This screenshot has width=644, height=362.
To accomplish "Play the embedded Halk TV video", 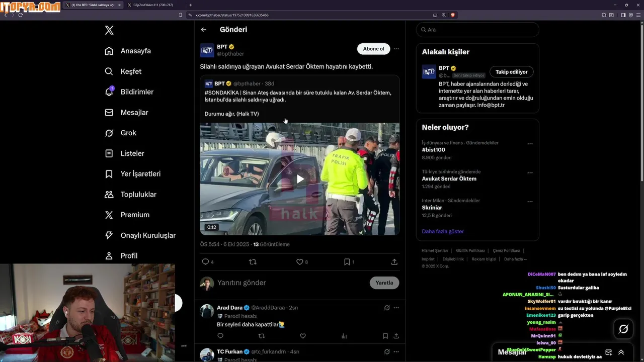I will point(300,178).
